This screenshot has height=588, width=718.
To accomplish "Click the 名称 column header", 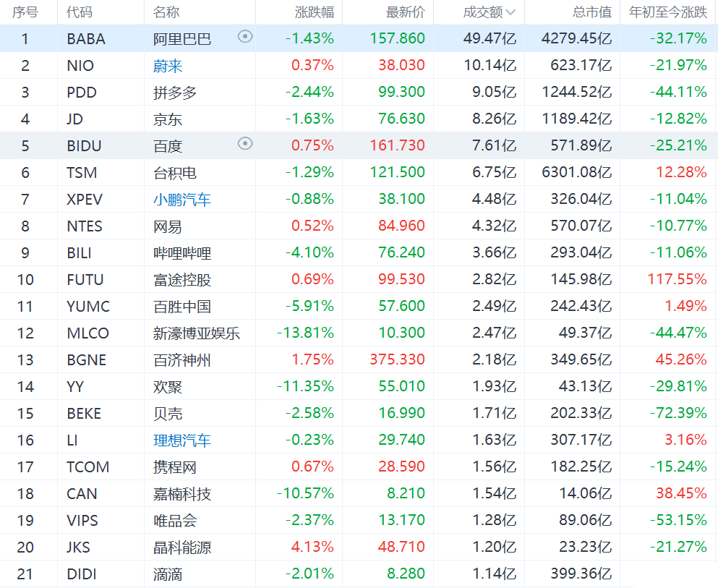I will click(166, 12).
